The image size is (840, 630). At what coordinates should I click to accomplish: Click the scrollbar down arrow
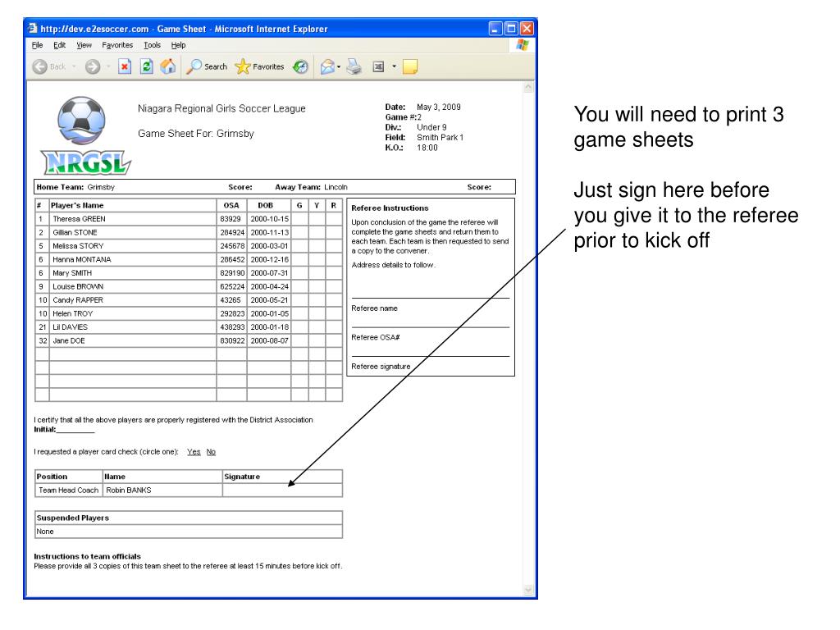528,590
